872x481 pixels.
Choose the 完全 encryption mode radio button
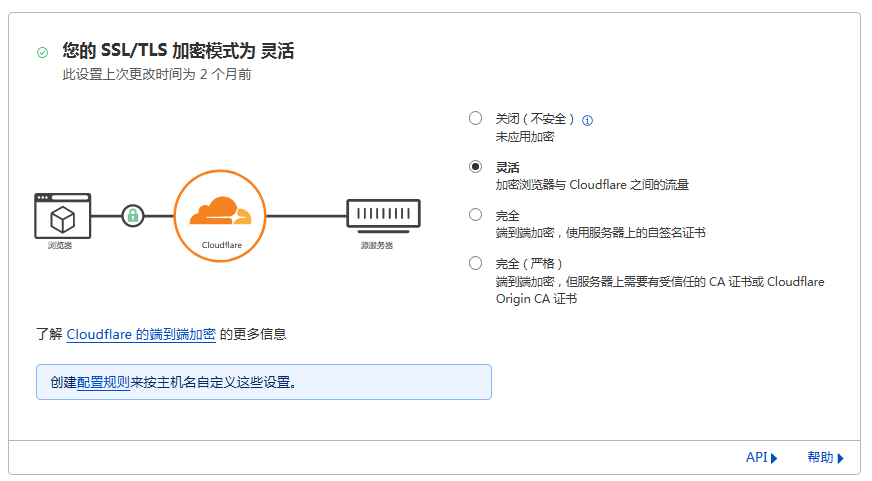[476, 214]
